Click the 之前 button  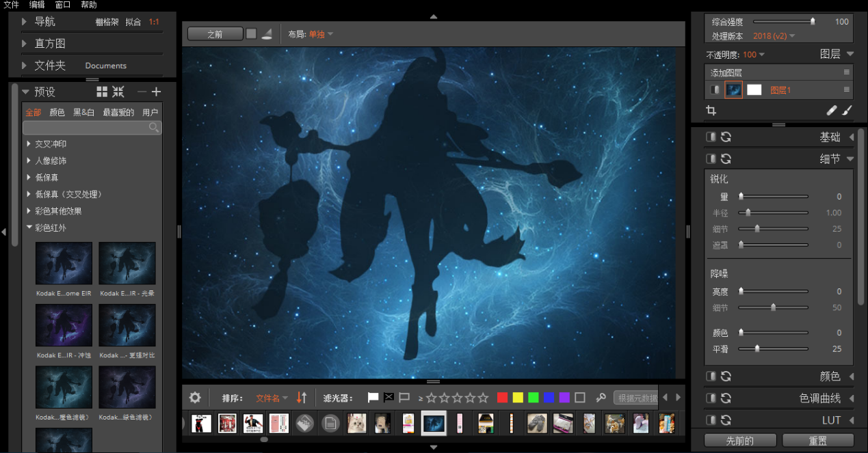[215, 33]
